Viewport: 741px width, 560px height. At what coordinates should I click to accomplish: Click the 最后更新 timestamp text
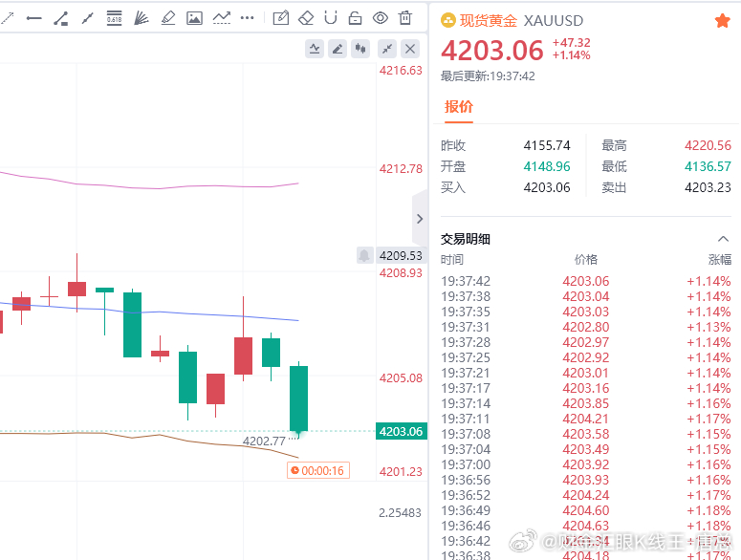(x=488, y=76)
